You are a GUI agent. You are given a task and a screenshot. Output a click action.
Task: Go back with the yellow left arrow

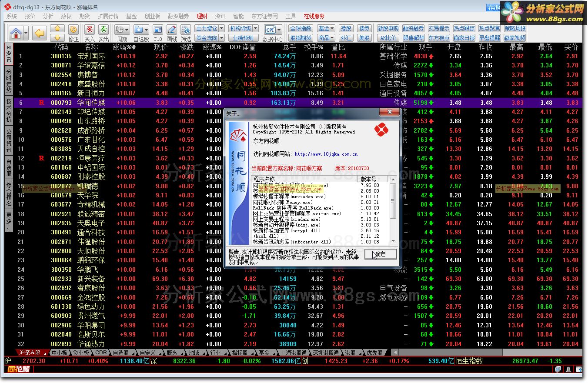point(40,33)
